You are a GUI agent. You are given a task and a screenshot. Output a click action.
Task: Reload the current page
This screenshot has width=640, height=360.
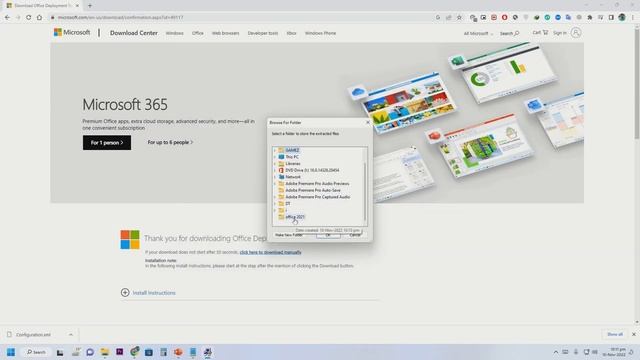28,18
